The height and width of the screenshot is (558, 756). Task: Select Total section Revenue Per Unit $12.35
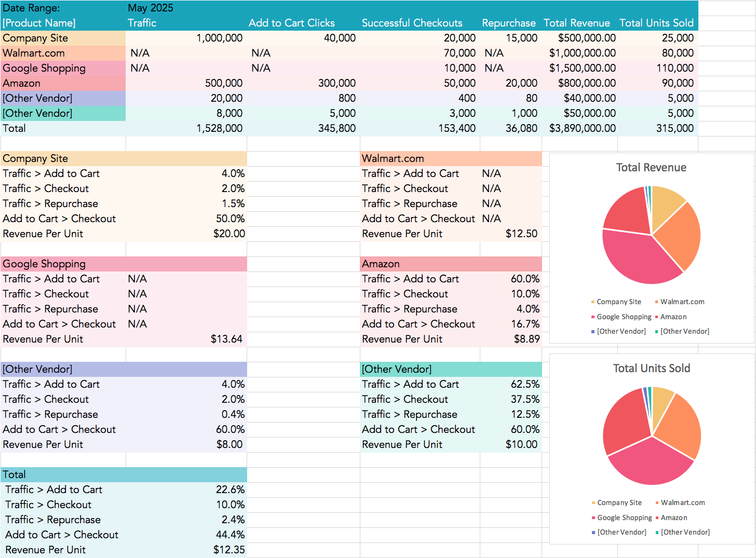point(229,550)
